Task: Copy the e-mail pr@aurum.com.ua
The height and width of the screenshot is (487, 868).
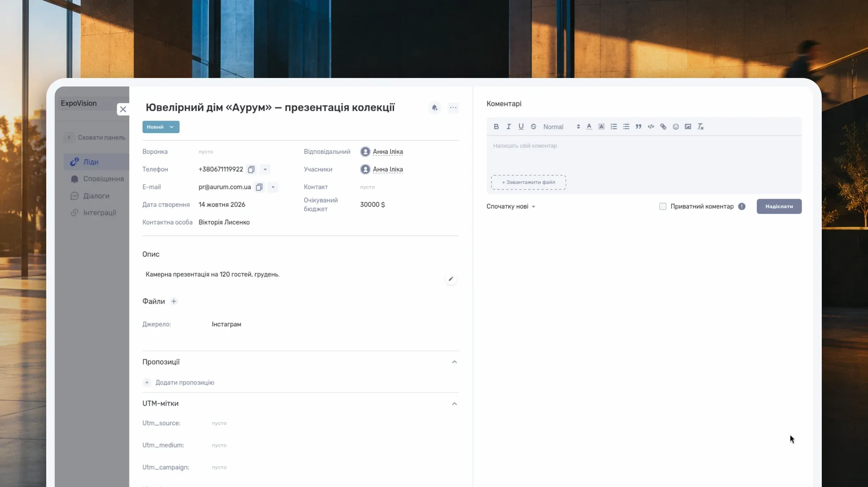Action: [x=259, y=187]
